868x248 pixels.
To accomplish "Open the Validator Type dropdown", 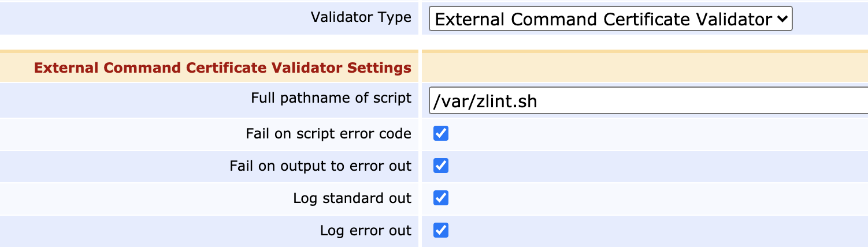I will click(610, 20).
